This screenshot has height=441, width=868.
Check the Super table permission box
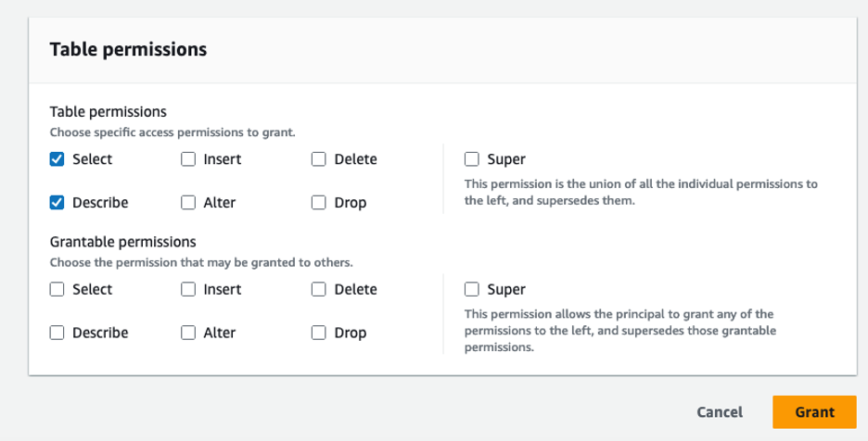(472, 159)
